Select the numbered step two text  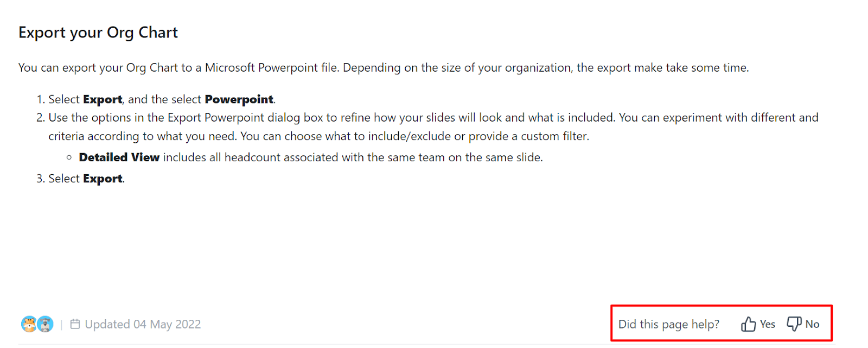tap(380, 117)
